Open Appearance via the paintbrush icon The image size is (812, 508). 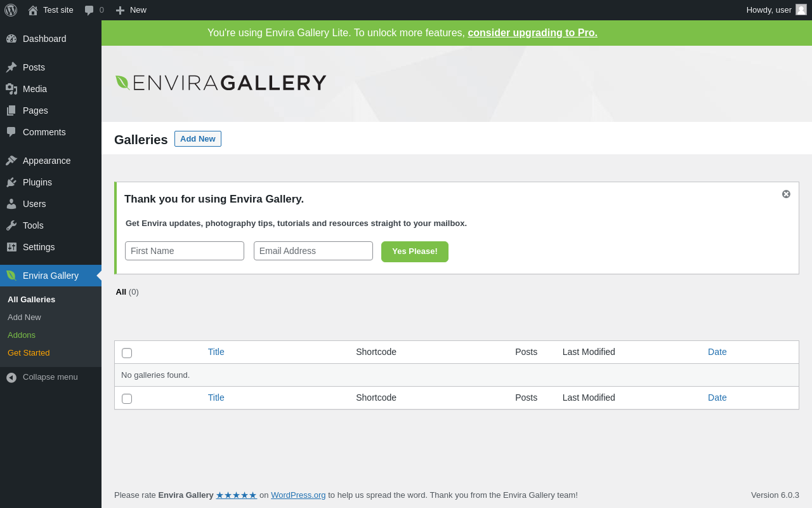pyautogui.click(x=11, y=161)
